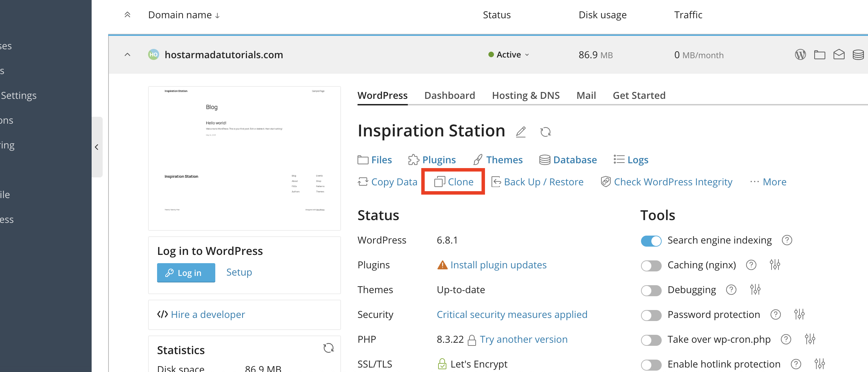The image size is (868, 372).
Task: Open the site preview thumbnail
Action: [245, 158]
